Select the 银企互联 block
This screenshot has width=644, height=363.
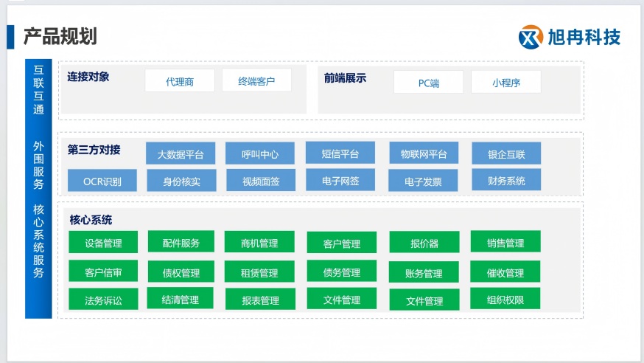[x=506, y=154]
